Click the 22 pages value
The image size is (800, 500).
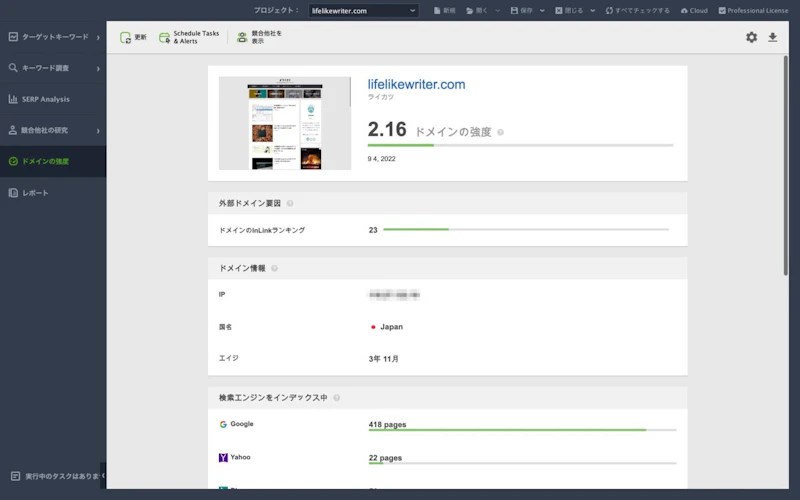point(385,458)
